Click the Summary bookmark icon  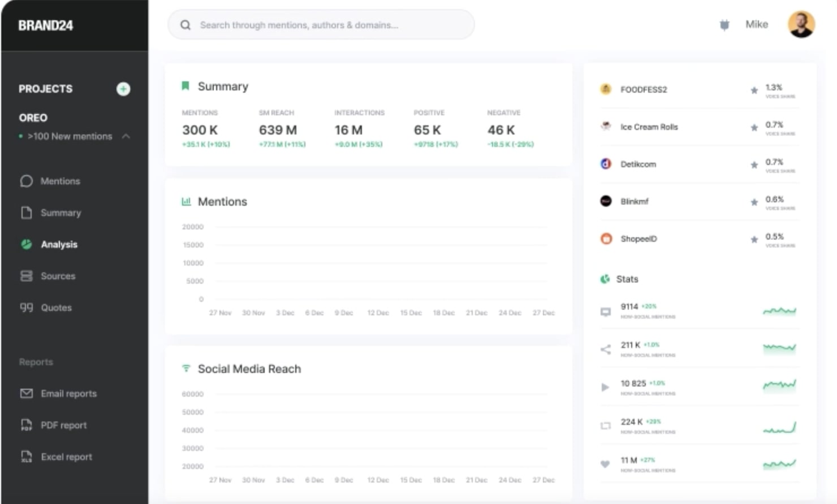click(185, 86)
